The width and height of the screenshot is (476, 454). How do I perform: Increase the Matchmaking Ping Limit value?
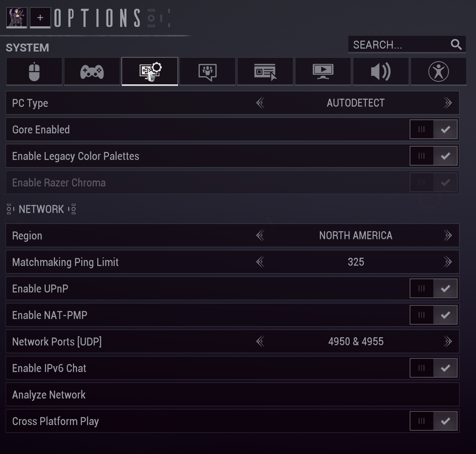click(x=448, y=262)
